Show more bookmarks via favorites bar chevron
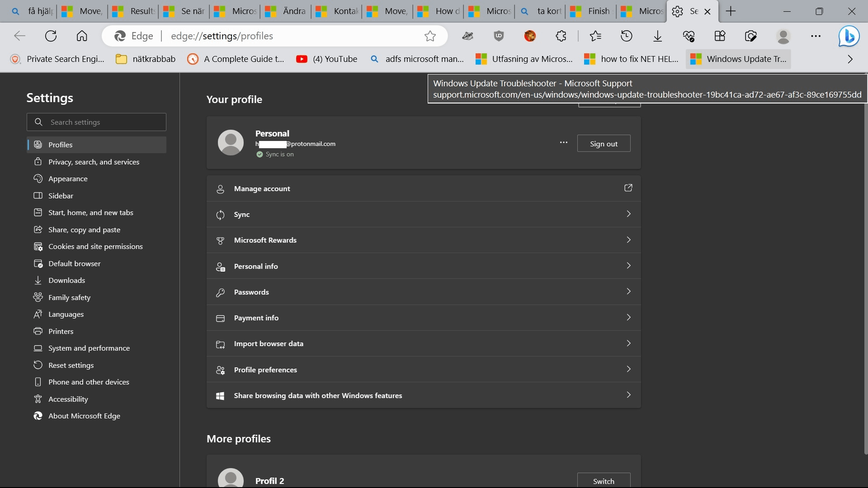Viewport: 868px width, 488px height. tap(850, 59)
